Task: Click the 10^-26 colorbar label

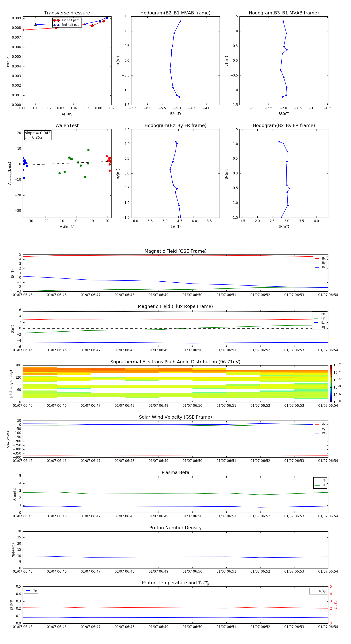Action: coord(337,365)
